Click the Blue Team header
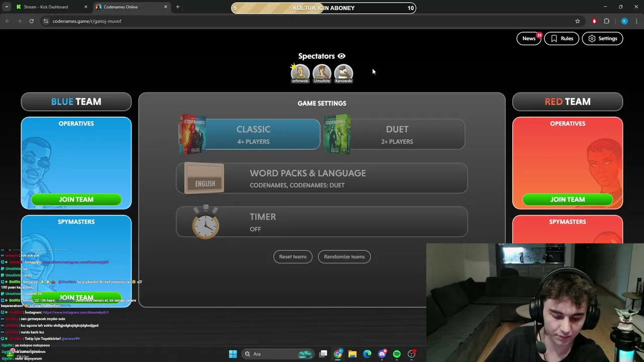Image resolution: width=644 pixels, height=362 pixels. tap(76, 102)
